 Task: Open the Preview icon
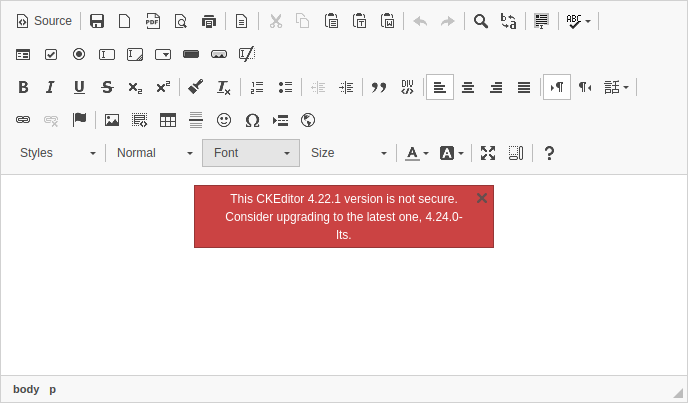click(x=181, y=21)
